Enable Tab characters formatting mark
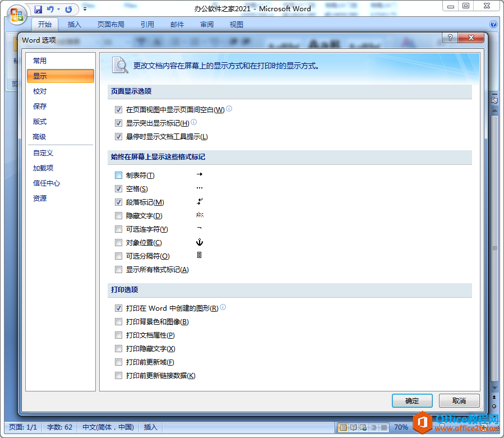This screenshot has height=438, width=504. click(x=118, y=176)
